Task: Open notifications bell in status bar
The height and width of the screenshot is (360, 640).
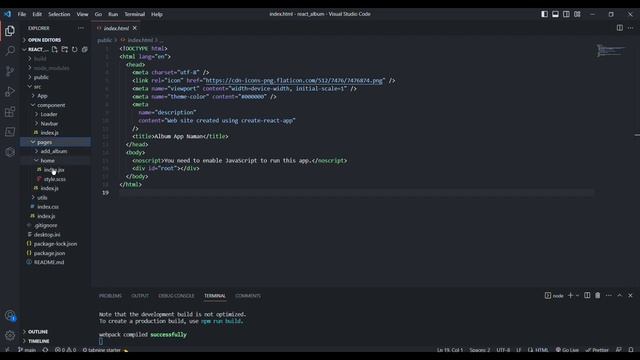Action: coord(631,350)
